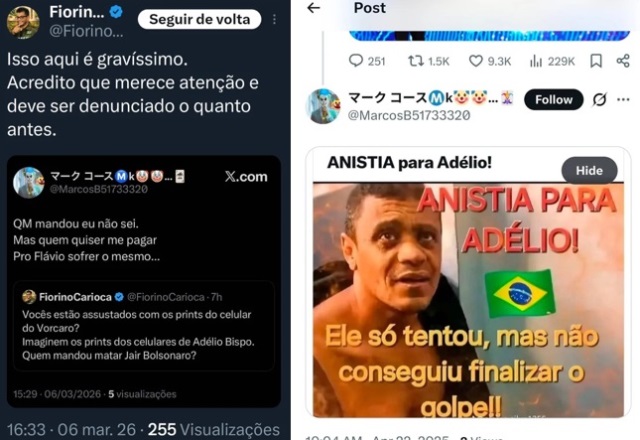Viewport: 640px width, 440px height.
Task: Open the quoted X.com post card
Action: click(x=144, y=281)
